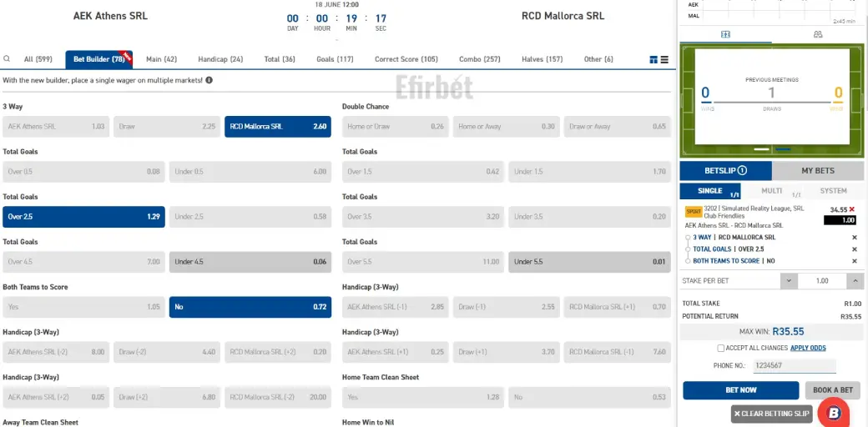Select Home Team Clean Sheet Yes 1.28

coord(423,397)
